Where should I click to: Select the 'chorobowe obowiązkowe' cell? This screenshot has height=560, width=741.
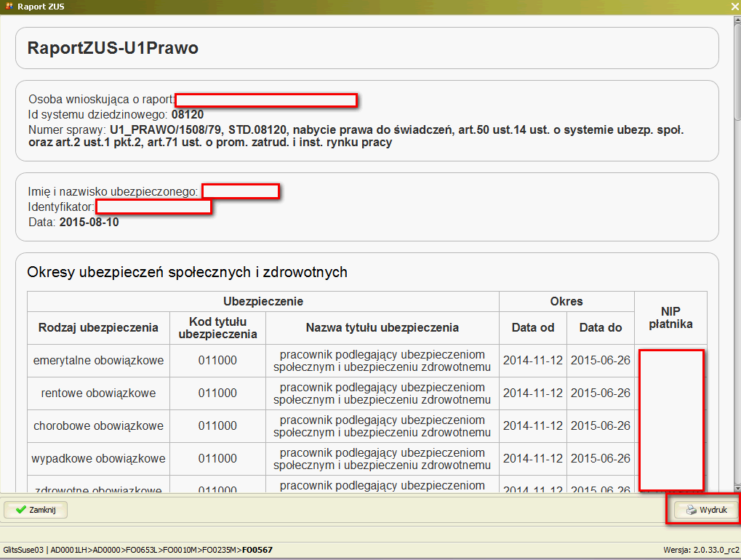[x=98, y=425]
